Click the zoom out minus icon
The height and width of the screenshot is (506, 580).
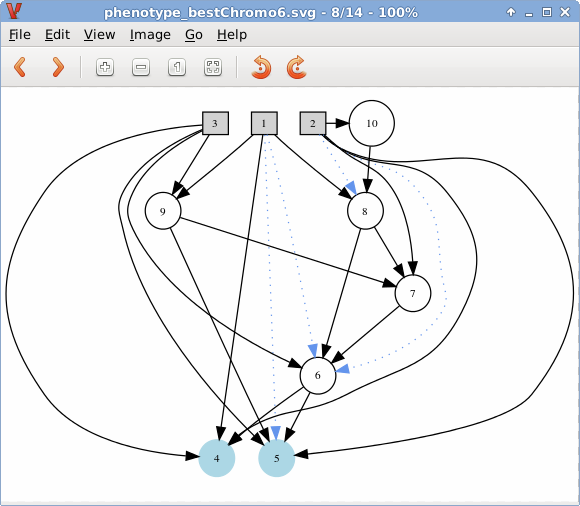[141, 67]
